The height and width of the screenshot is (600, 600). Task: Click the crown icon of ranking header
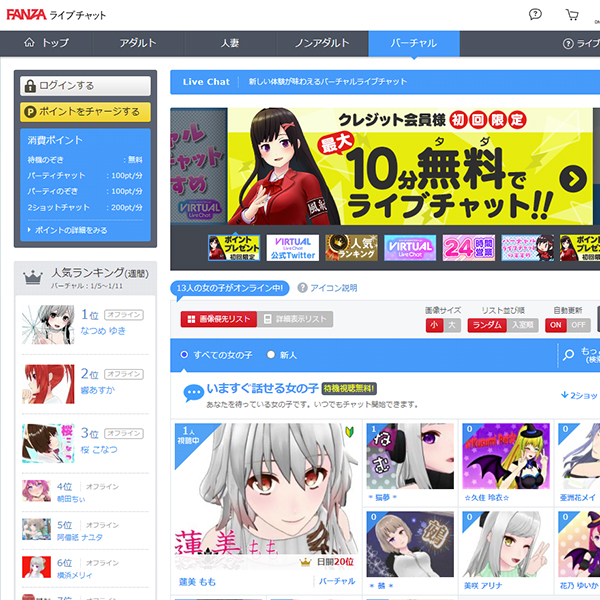[33, 277]
